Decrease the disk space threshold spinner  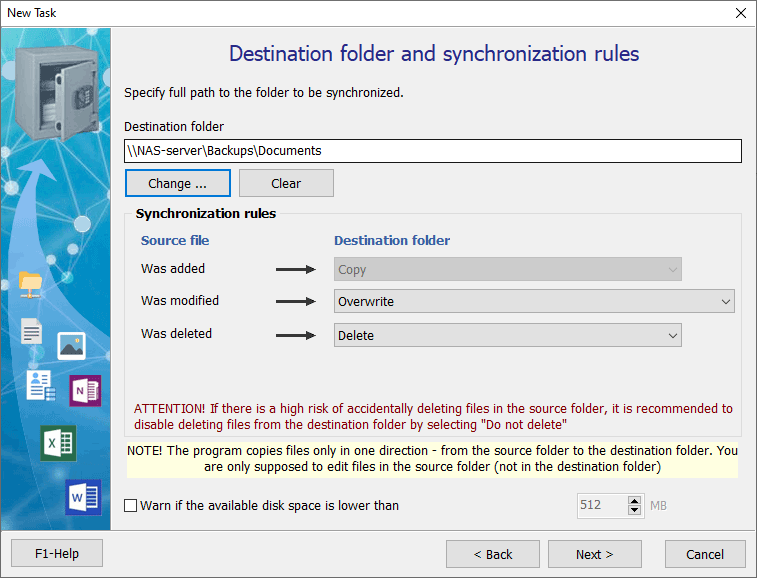point(634,510)
